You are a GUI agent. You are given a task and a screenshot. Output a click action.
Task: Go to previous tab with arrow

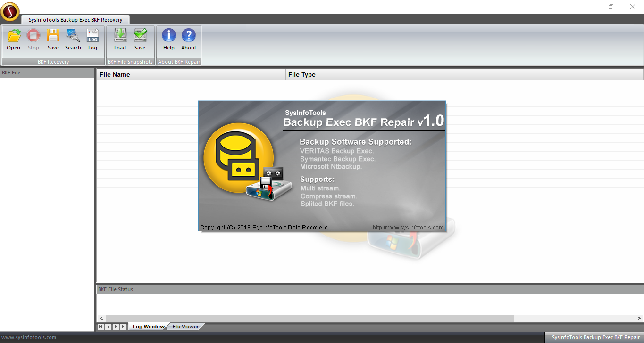pos(108,327)
